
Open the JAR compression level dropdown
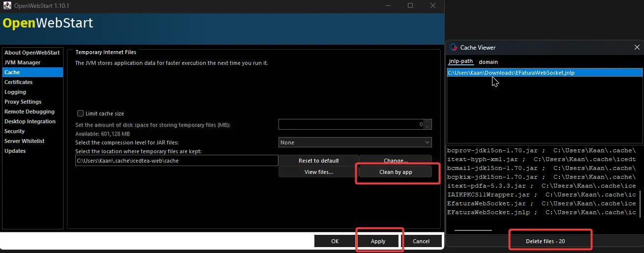click(x=355, y=142)
